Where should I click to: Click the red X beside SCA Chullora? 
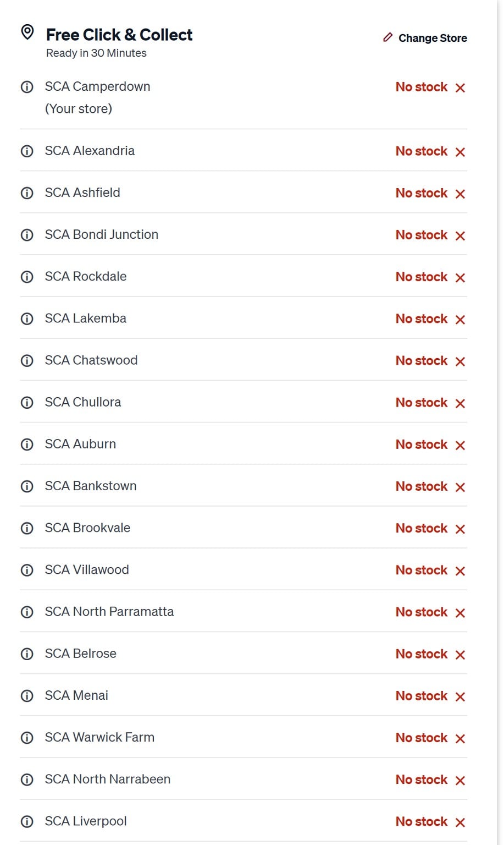point(461,403)
